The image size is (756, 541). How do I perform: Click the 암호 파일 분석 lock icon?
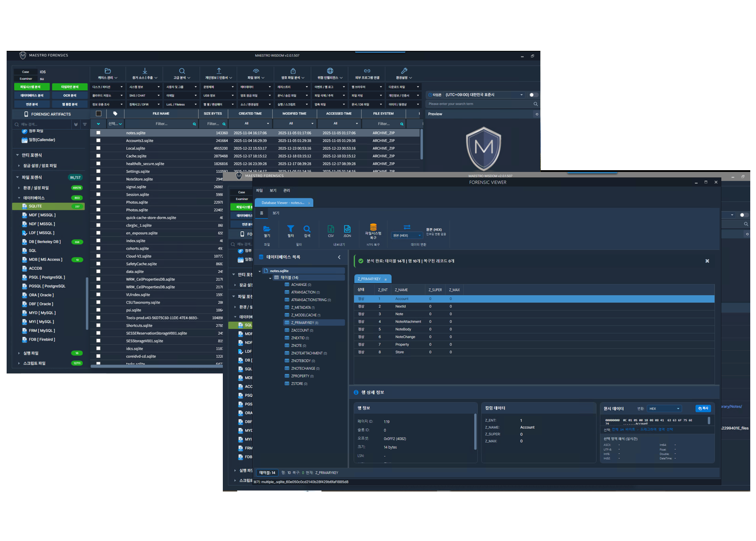click(x=293, y=71)
